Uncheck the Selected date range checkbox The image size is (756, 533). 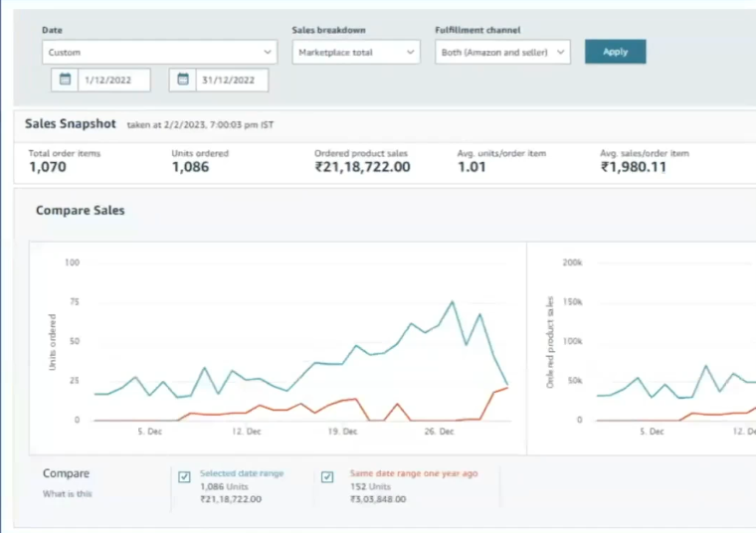(184, 477)
